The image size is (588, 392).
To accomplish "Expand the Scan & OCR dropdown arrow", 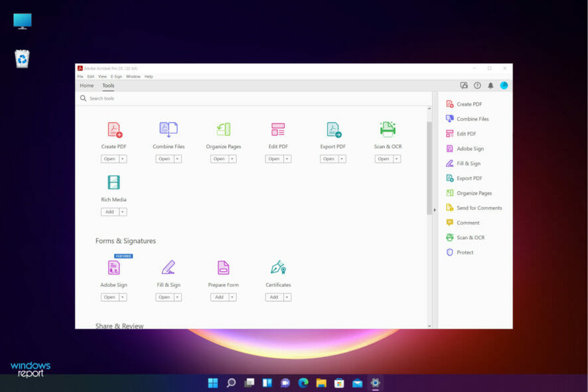I will pos(396,159).
